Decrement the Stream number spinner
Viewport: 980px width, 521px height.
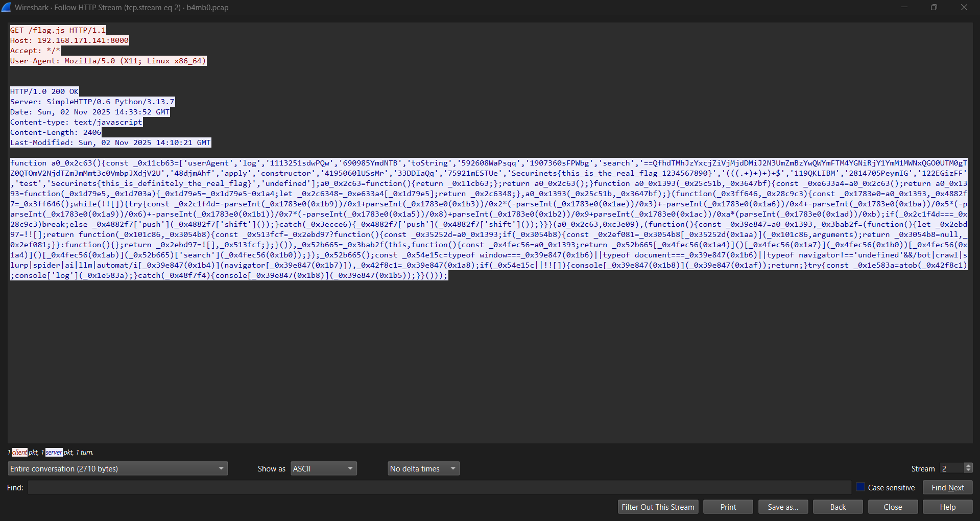(968, 471)
